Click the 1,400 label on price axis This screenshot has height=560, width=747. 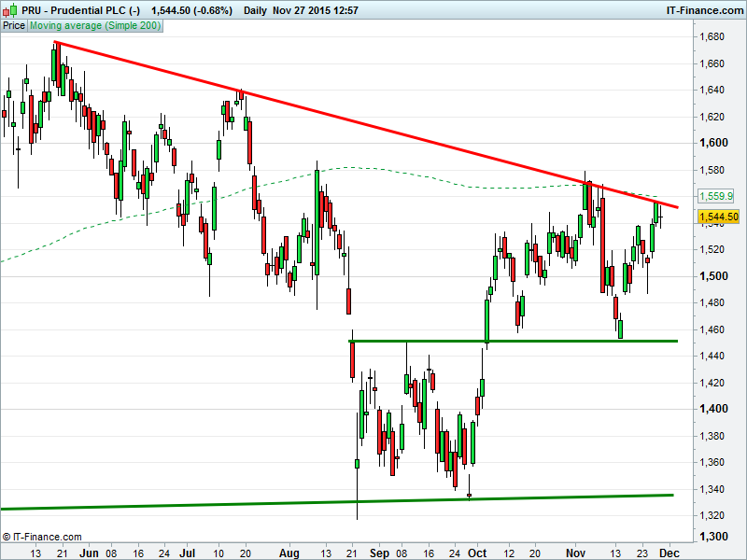point(713,409)
